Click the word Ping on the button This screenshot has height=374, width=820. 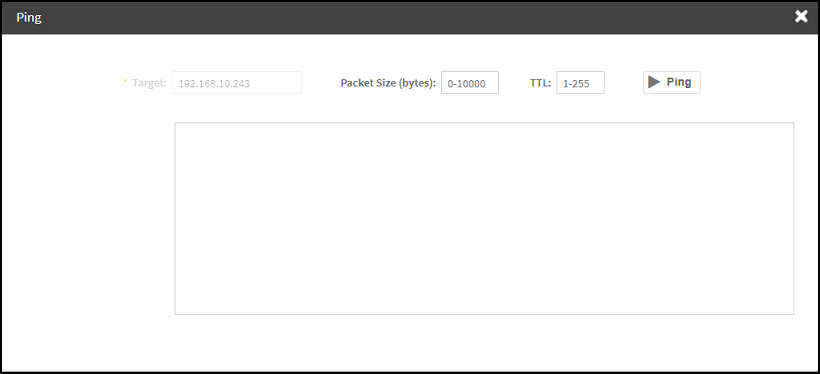[x=679, y=82]
